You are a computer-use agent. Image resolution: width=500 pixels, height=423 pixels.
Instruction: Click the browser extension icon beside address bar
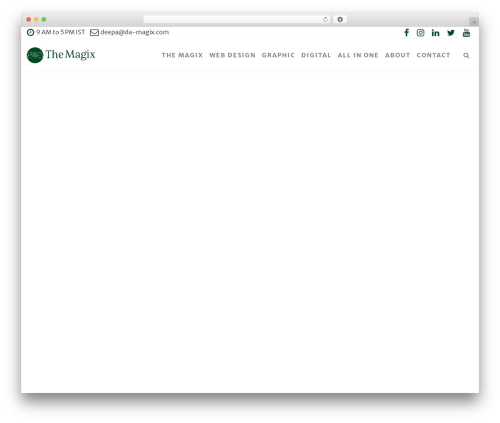pos(340,19)
